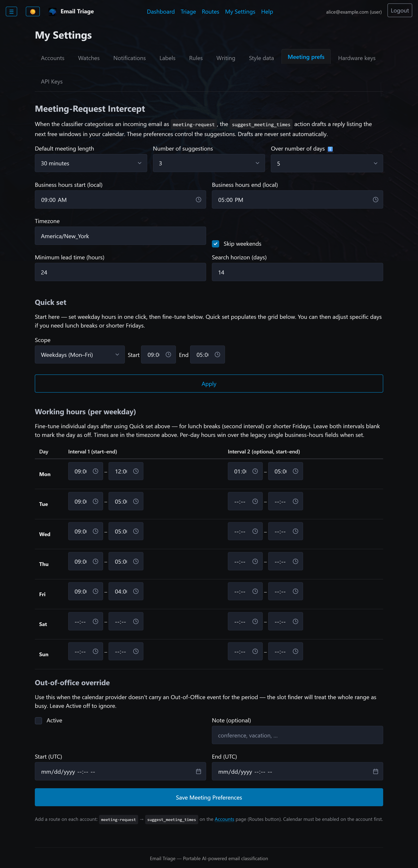
Task: Open clock on Sat interval 1 start
Action: (x=95, y=621)
